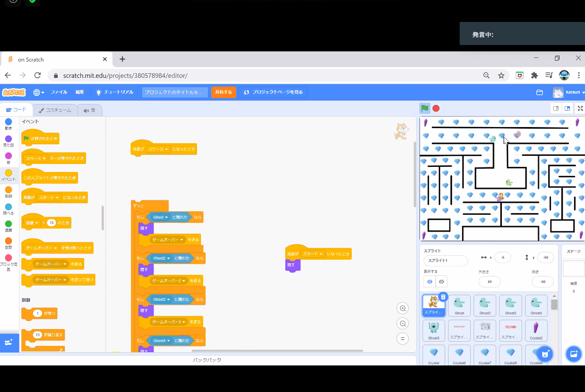The height and width of the screenshot is (392, 585).
Task: Open the add extension button
Action: click(x=9, y=342)
